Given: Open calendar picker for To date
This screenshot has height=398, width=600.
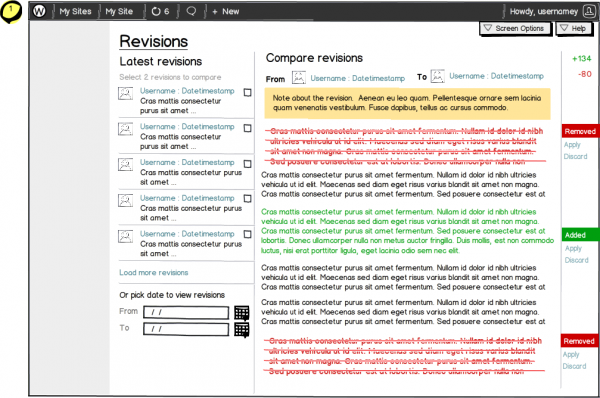Looking at the screenshot, I should click(241, 329).
